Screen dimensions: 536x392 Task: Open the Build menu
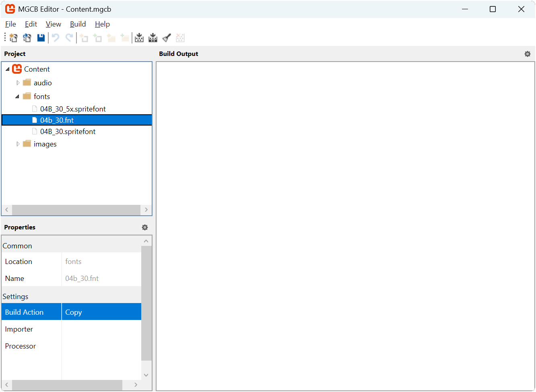coord(78,24)
